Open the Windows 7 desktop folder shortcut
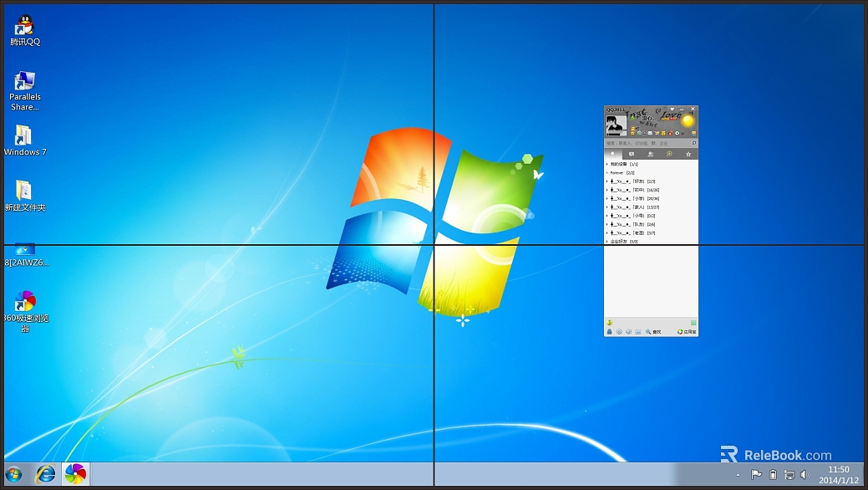The height and width of the screenshot is (490, 868). point(25,140)
